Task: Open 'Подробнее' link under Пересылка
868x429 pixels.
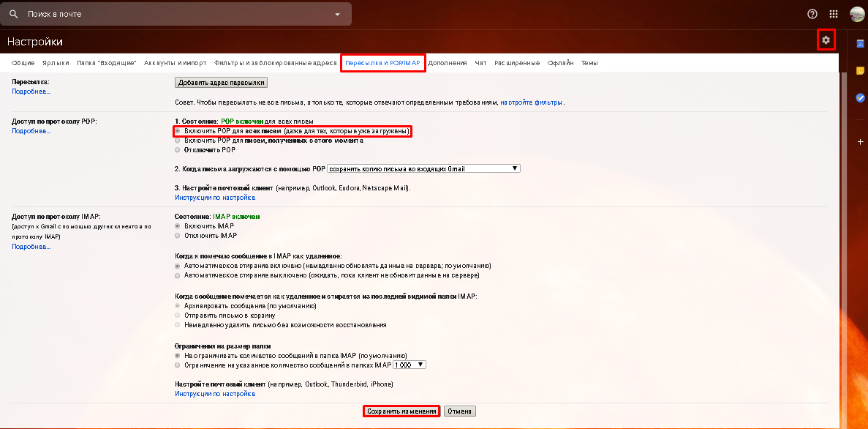Action: click(31, 92)
